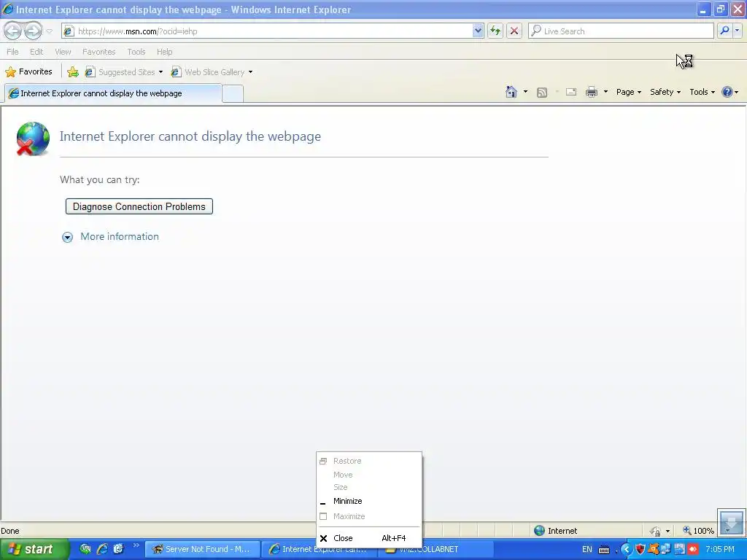Expand the address bar history dropdown

(x=478, y=31)
